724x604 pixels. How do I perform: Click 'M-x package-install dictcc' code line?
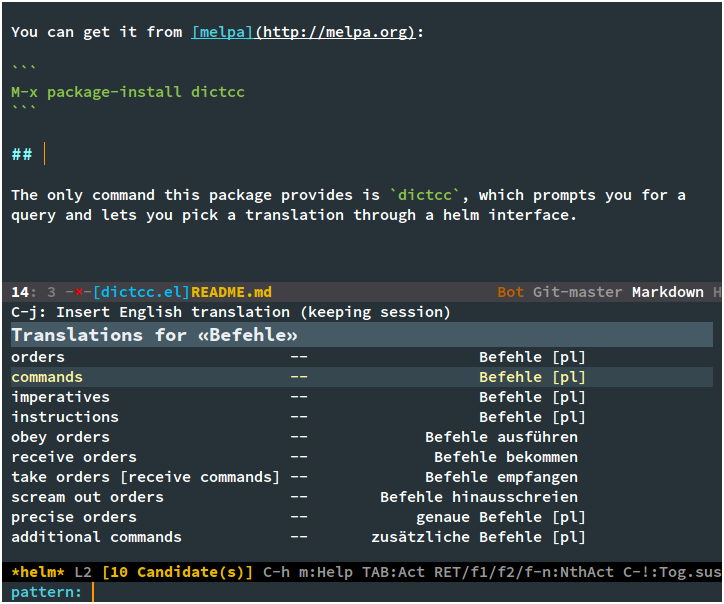click(x=128, y=92)
